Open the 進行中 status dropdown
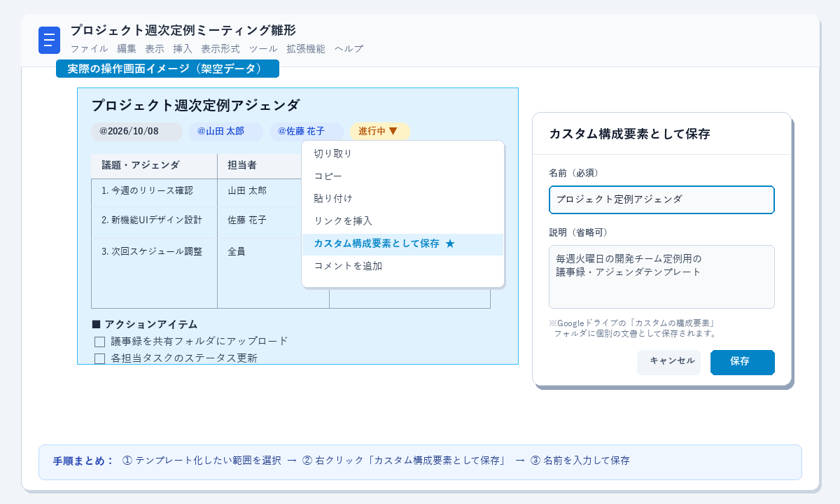 pyautogui.click(x=379, y=132)
